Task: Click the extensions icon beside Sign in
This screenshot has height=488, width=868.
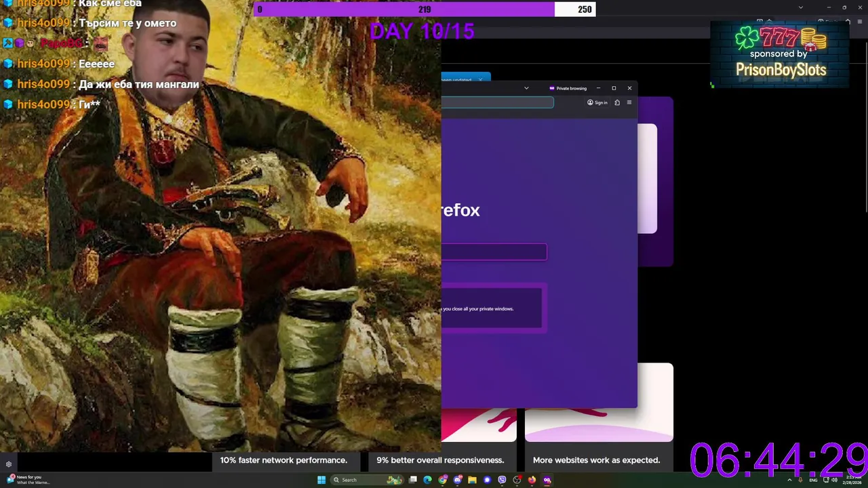Action: (617, 102)
